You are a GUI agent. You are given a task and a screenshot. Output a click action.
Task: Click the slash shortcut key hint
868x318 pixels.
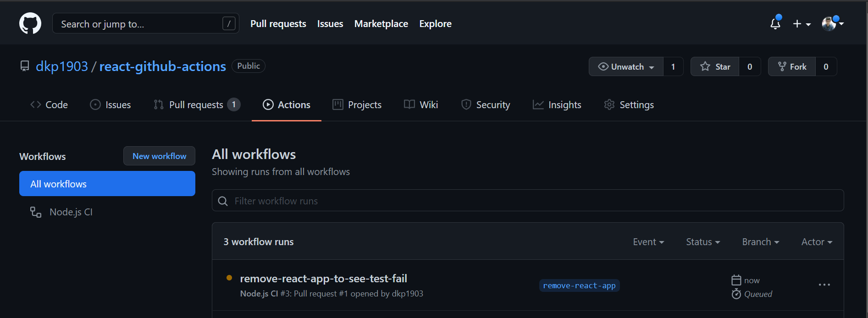coord(229,23)
